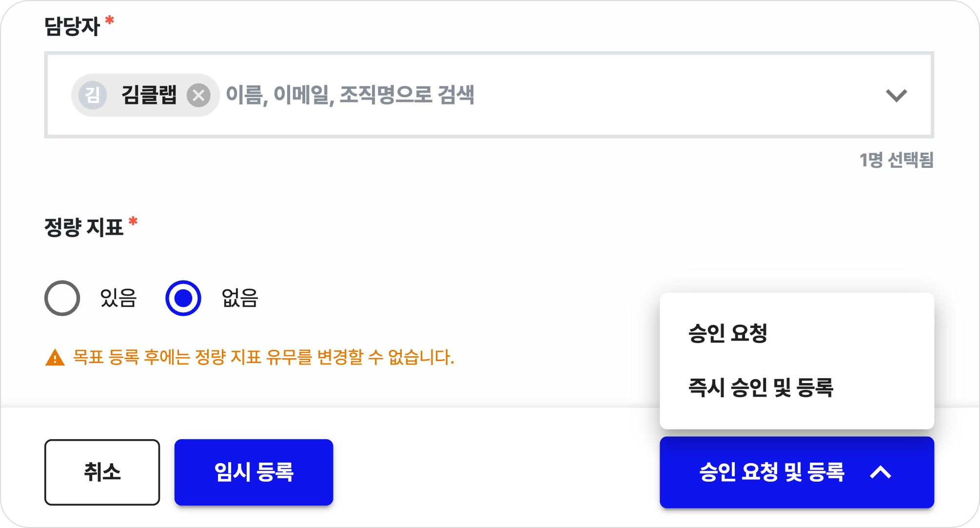The image size is (980, 528).
Task: Click the 김클랩 name in the chip
Action: pyautogui.click(x=149, y=95)
